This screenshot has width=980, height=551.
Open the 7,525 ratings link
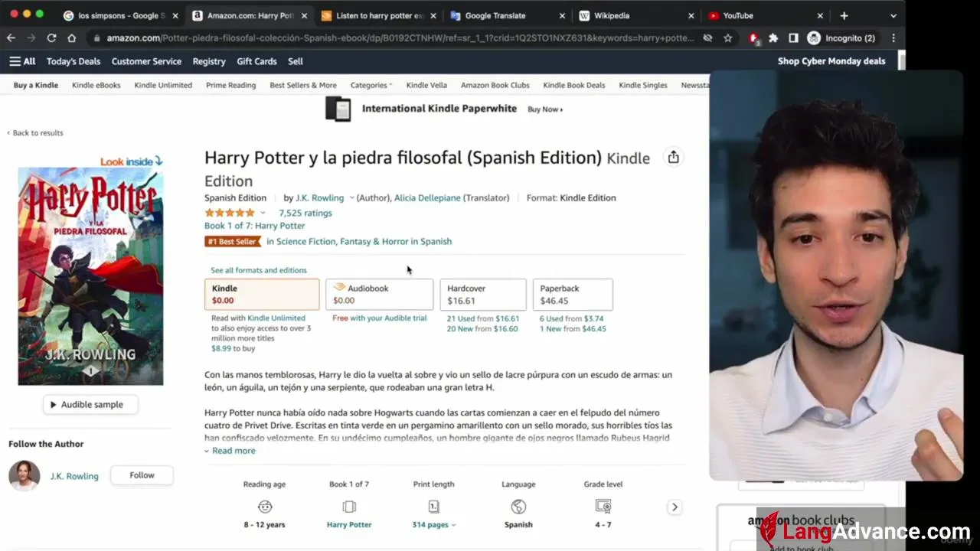pos(305,213)
